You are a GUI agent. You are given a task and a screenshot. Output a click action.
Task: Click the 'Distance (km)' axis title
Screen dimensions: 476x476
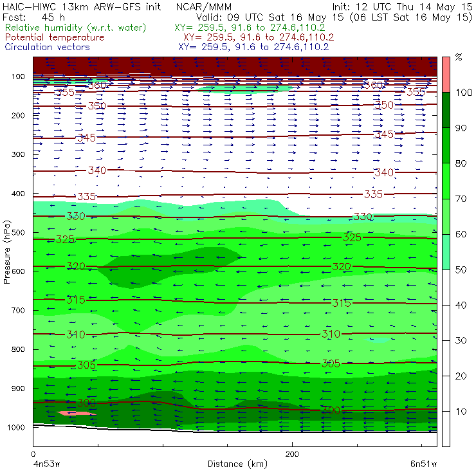pyautogui.click(x=238, y=464)
